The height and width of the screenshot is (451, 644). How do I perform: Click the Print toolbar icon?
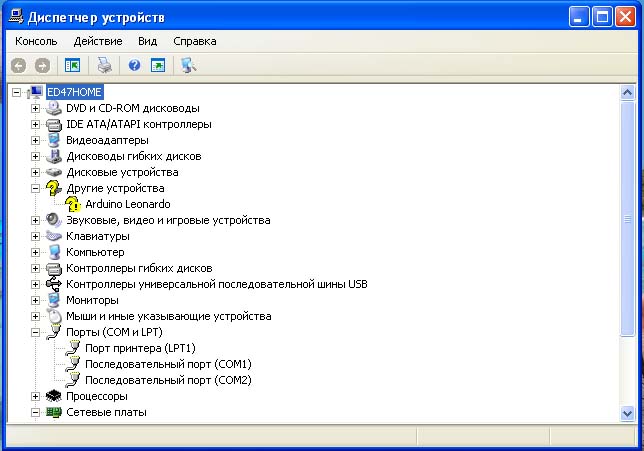coord(104,65)
